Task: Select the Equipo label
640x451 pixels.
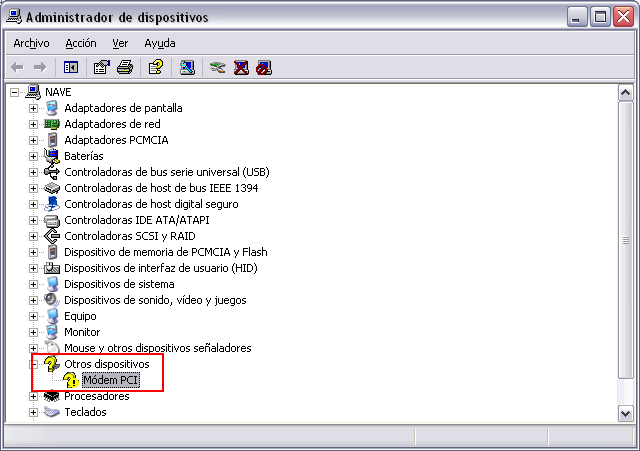Action: point(80,316)
